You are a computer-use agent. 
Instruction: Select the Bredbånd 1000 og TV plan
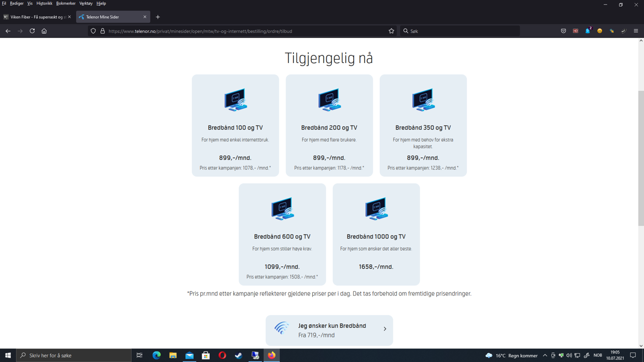(x=376, y=234)
